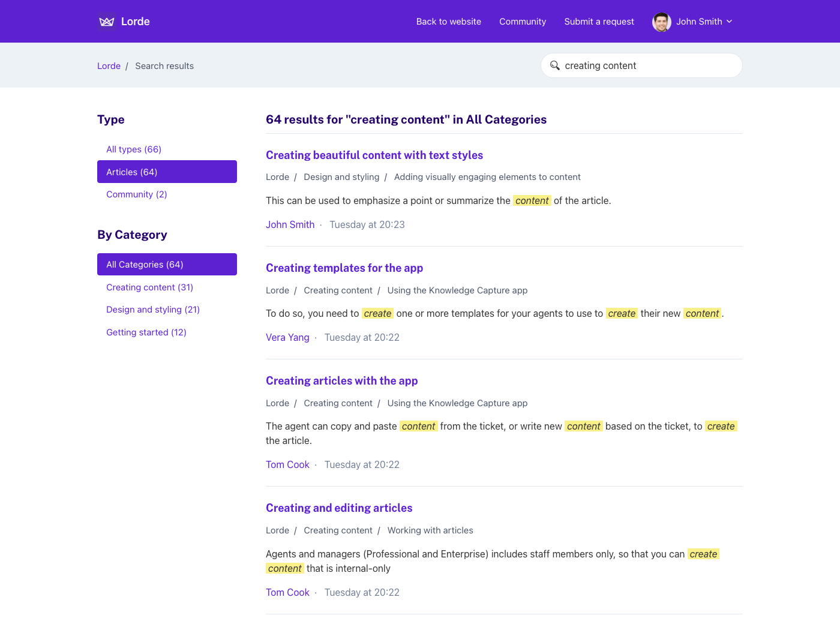Viewport: 840px width, 624px height.
Task: Expand the John Smith user dropdown chevron
Action: click(x=730, y=22)
